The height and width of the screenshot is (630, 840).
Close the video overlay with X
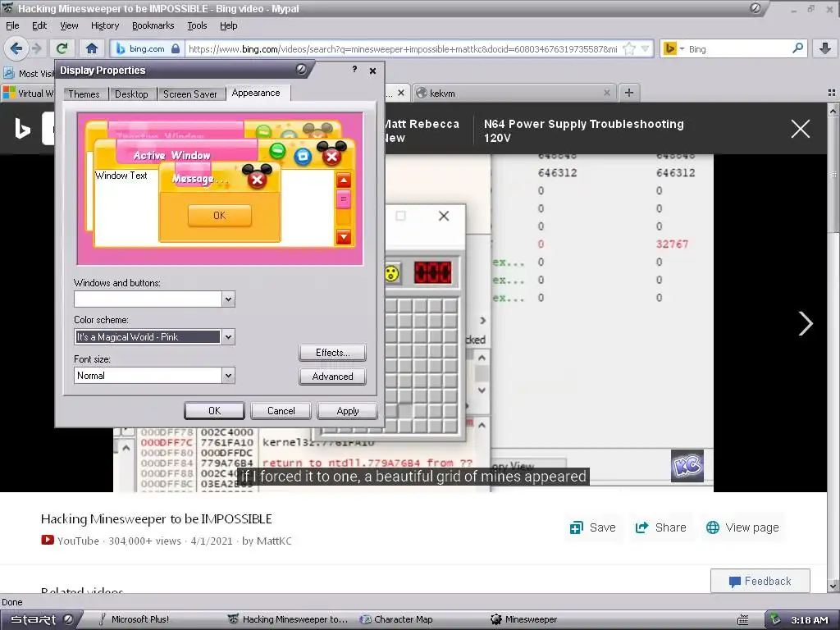point(801,129)
